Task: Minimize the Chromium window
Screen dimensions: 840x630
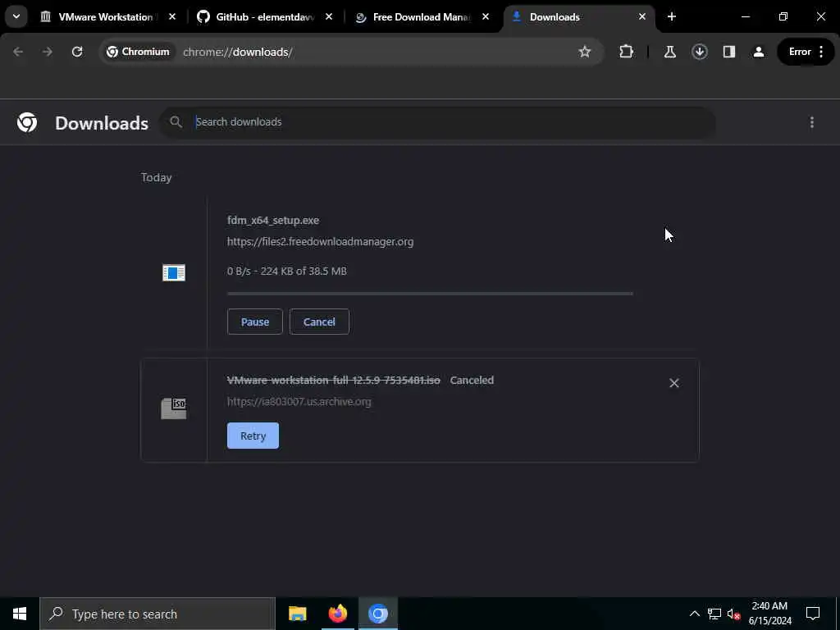Action: [x=745, y=16]
